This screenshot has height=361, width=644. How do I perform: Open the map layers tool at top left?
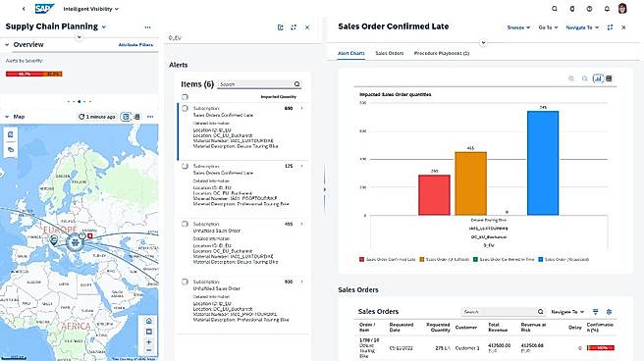pos(11,134)
